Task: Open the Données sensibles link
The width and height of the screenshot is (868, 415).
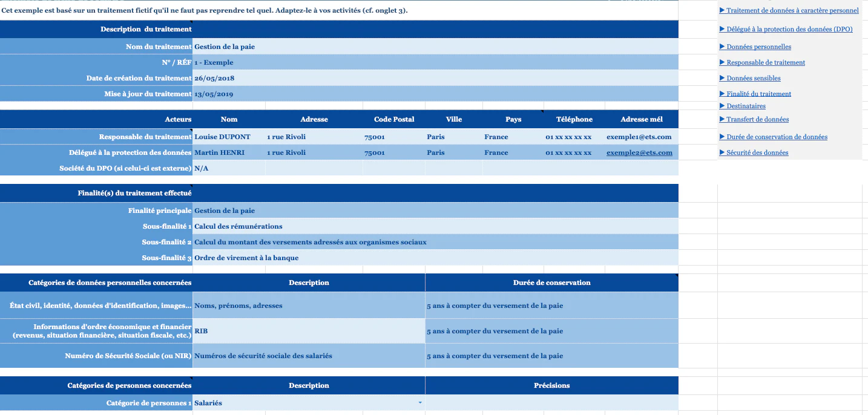Action: point(749,78)
